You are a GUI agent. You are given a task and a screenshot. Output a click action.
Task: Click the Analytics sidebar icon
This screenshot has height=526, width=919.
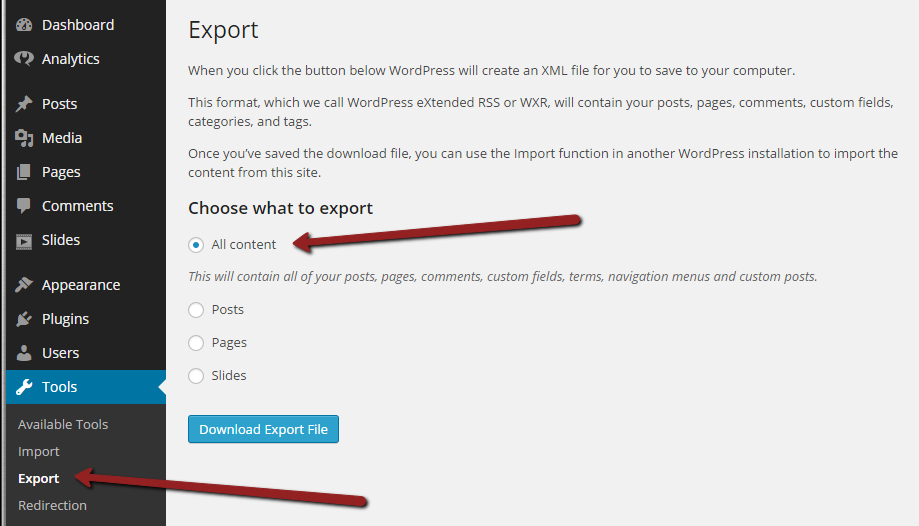[x=24, y=59]
